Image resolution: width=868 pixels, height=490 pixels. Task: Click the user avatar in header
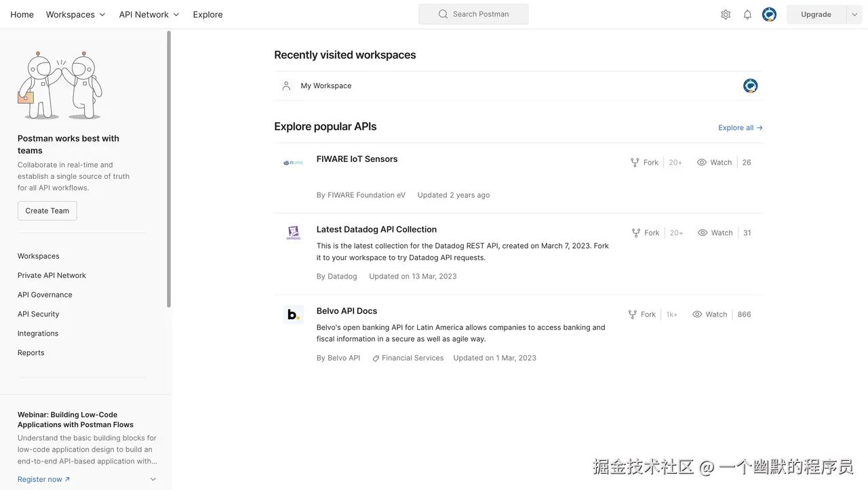[769, 14]
